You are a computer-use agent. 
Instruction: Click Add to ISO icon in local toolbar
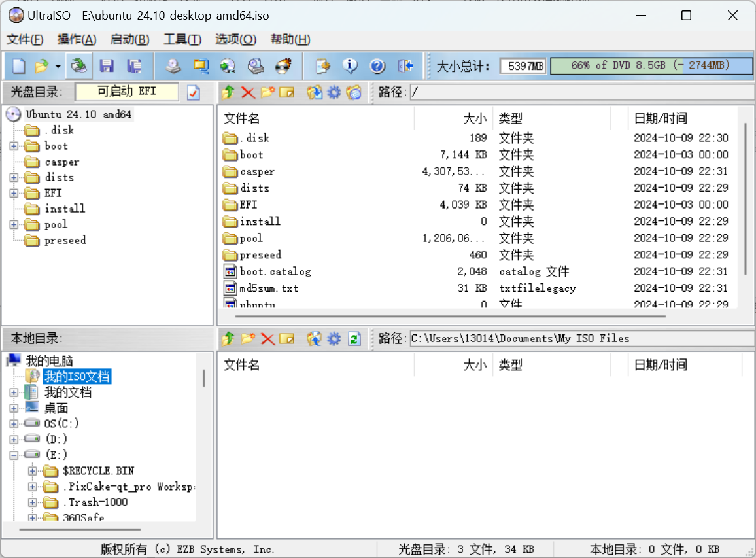click(315, 339)
